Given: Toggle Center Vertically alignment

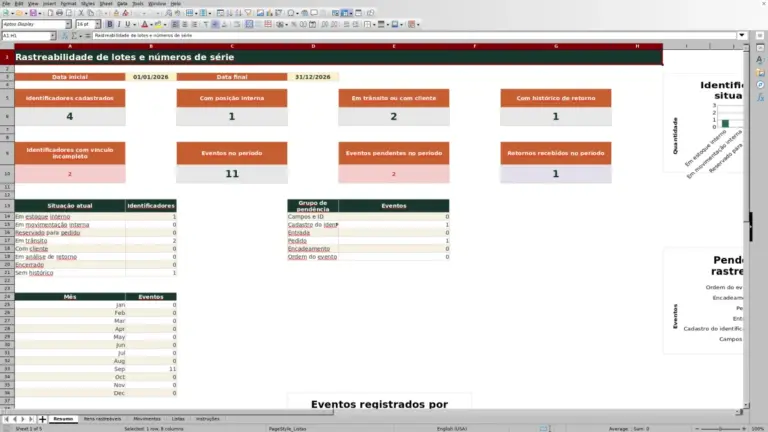Looking at the screenshot, I should tap(216, 24).
